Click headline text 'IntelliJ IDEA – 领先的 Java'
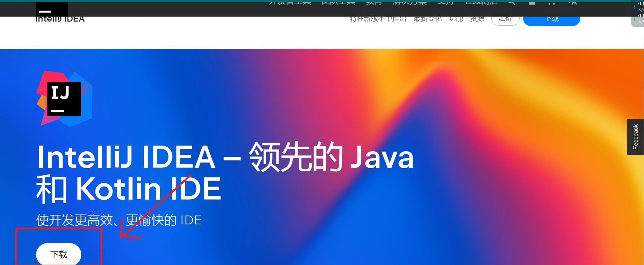This screenshot has height=265, width=644. pyautogui.click(x=225, y=157)
